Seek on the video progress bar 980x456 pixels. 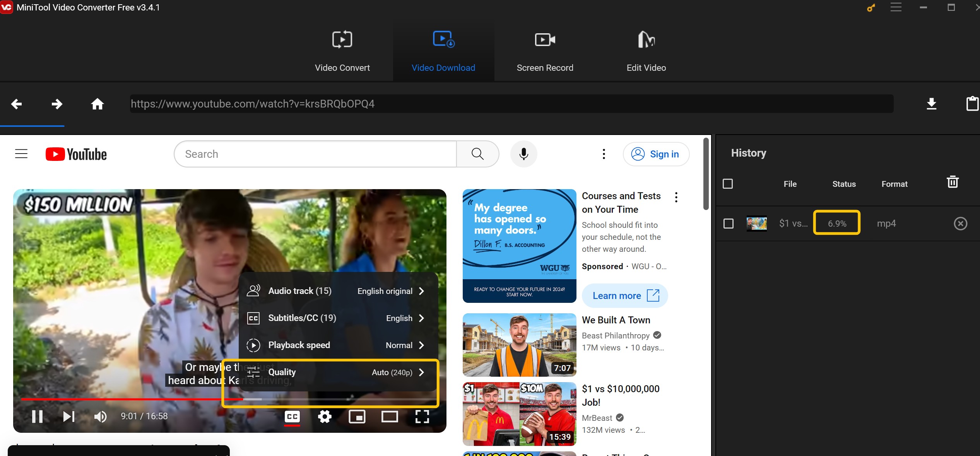(229, 399)
